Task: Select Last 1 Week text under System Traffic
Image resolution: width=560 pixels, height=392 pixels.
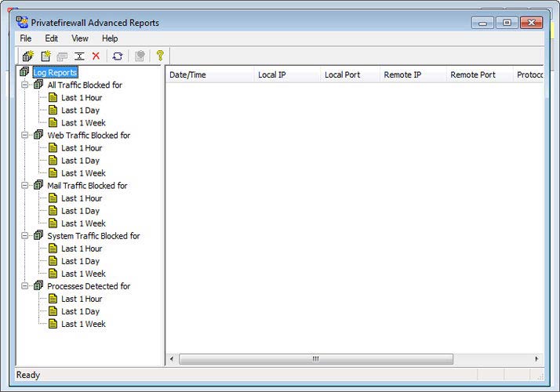Action: [83, 274]
